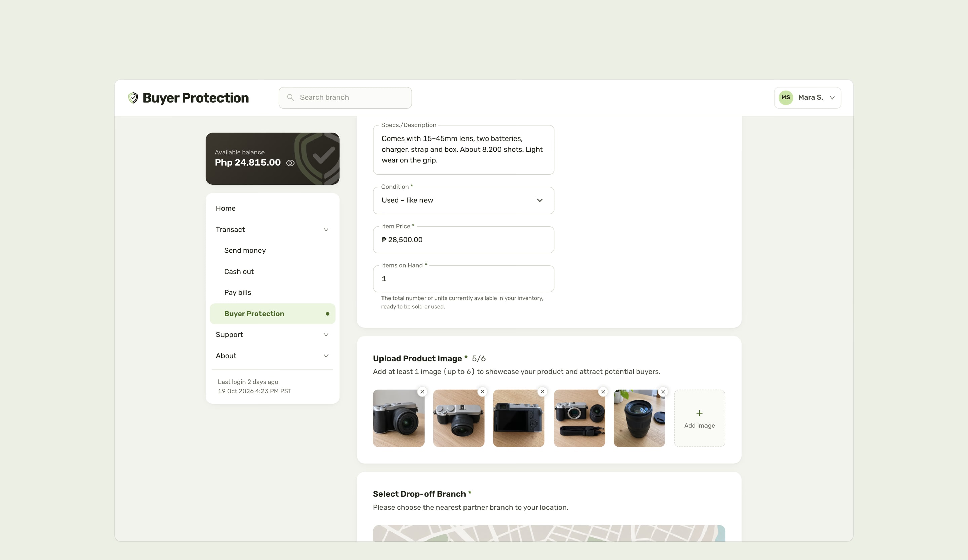Click the 5/6 image counter text
This screenshot has width=968, height=560.
479,358
